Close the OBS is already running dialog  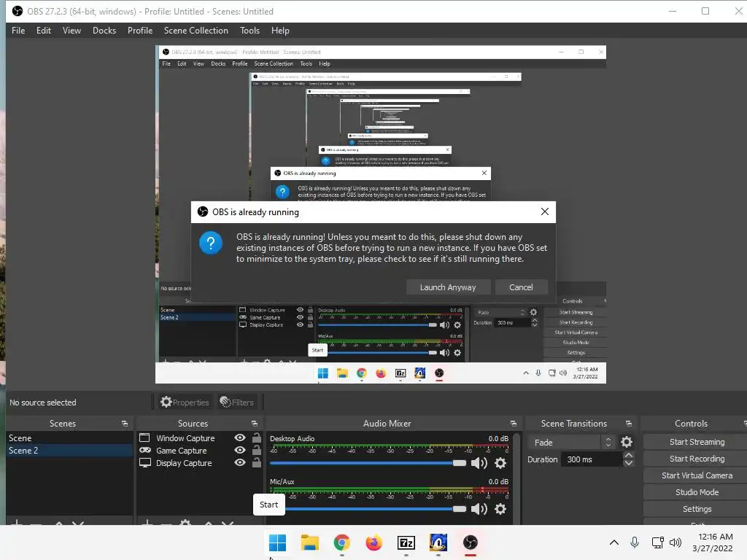[x=544, y=211]
